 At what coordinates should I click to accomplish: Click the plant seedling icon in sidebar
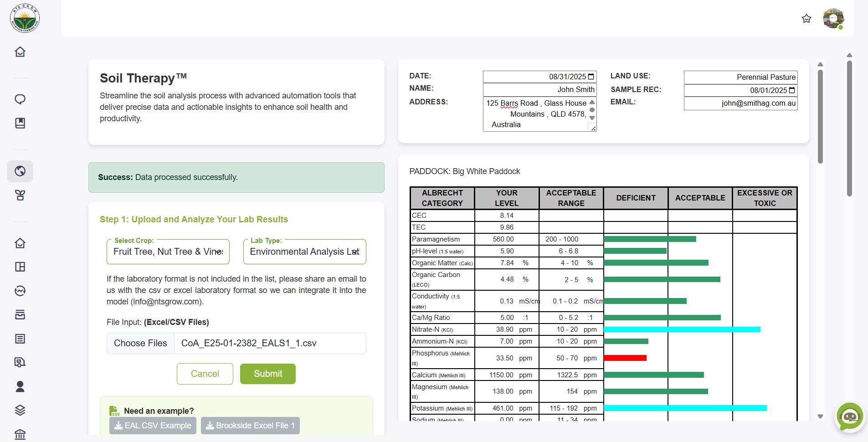[x=20, y=195]
